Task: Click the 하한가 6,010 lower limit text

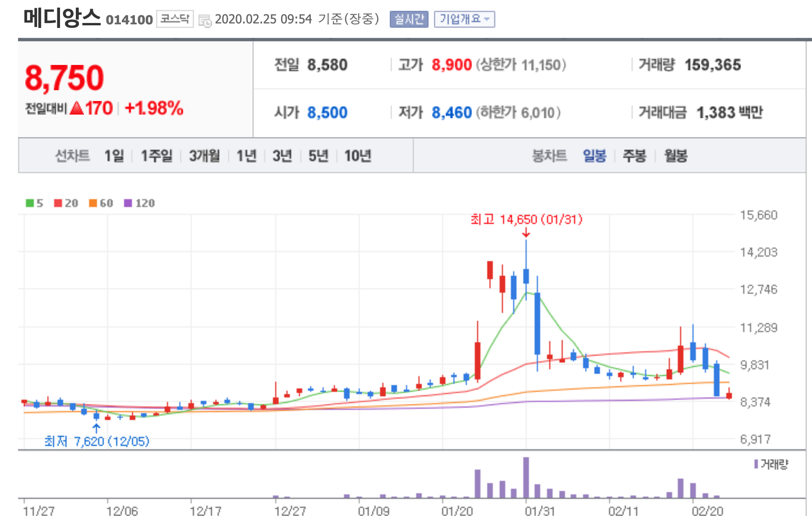Action: tap(518, 112)
